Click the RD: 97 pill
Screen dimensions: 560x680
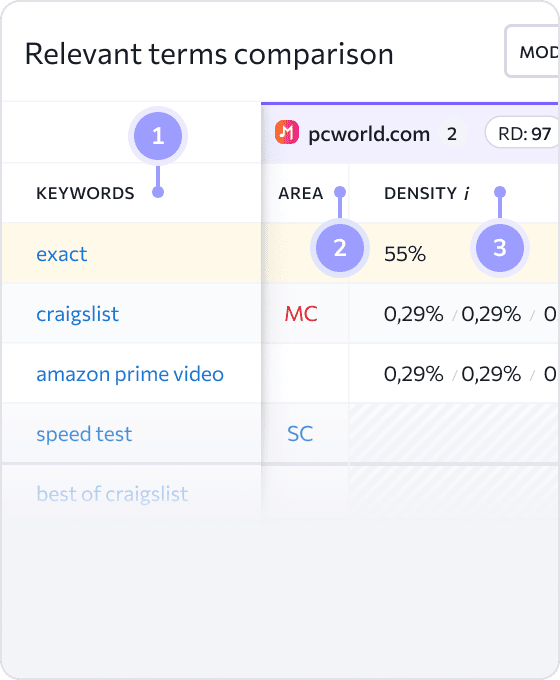pyautogui.click(x=523, y=134)
